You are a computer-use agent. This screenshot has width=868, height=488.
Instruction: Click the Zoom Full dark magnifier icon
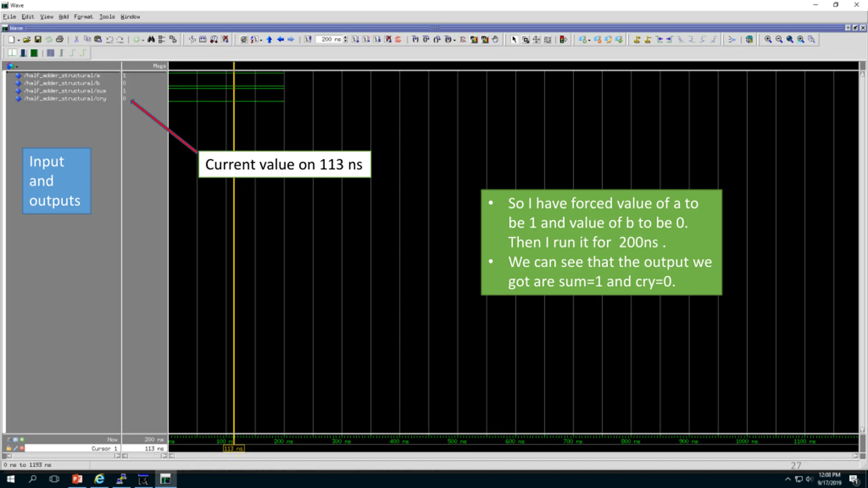point(790,40)
